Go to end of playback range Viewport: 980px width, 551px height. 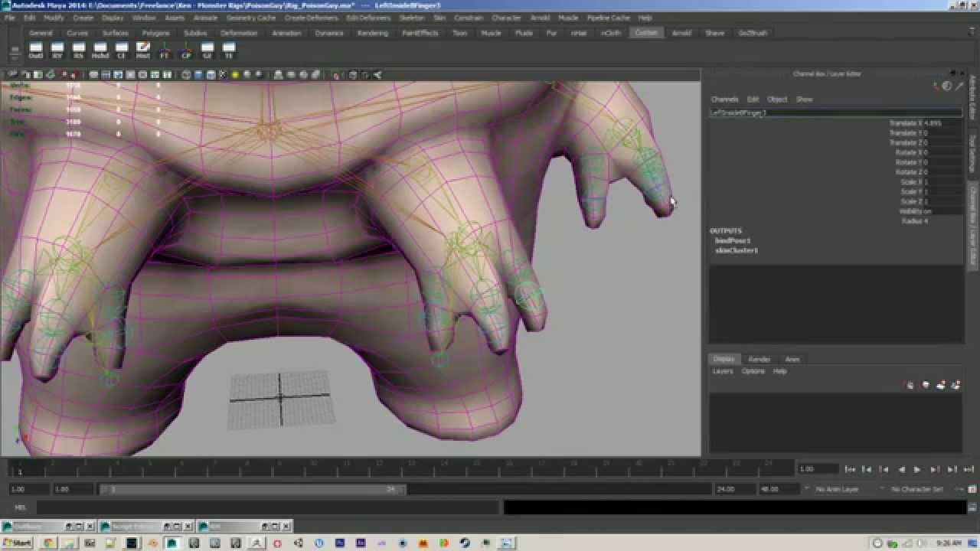(x=969, y=469)
